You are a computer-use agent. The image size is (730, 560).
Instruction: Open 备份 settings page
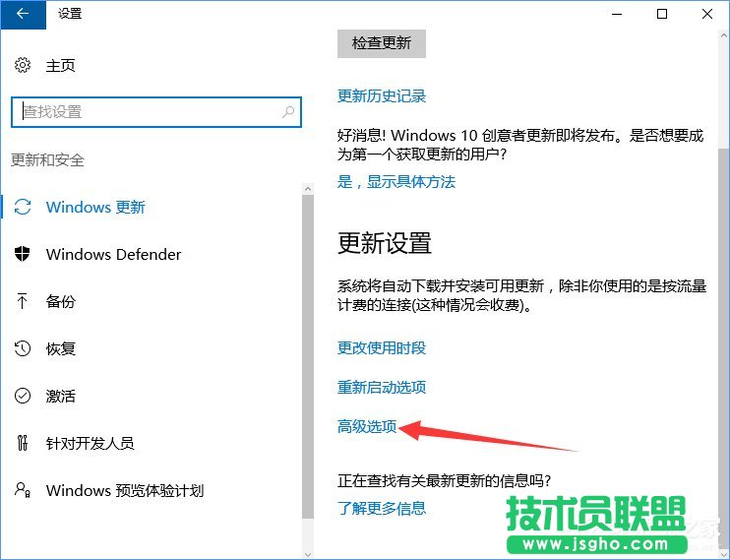tap(61, 301)
